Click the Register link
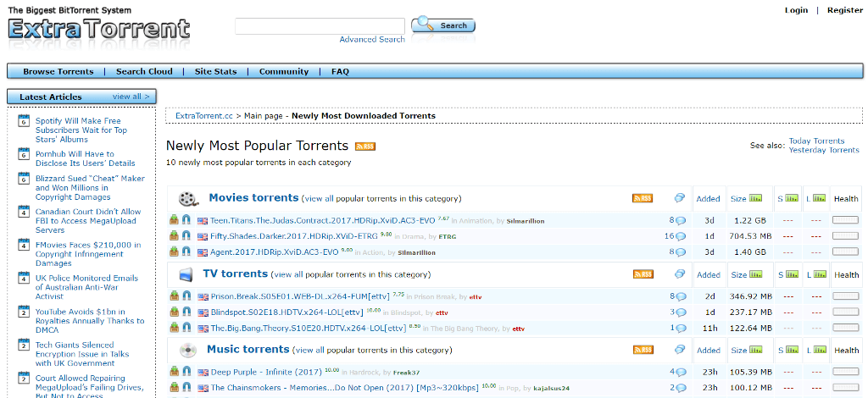The width and height of the screenshot is (868, 398). click(x=845, y=10)
